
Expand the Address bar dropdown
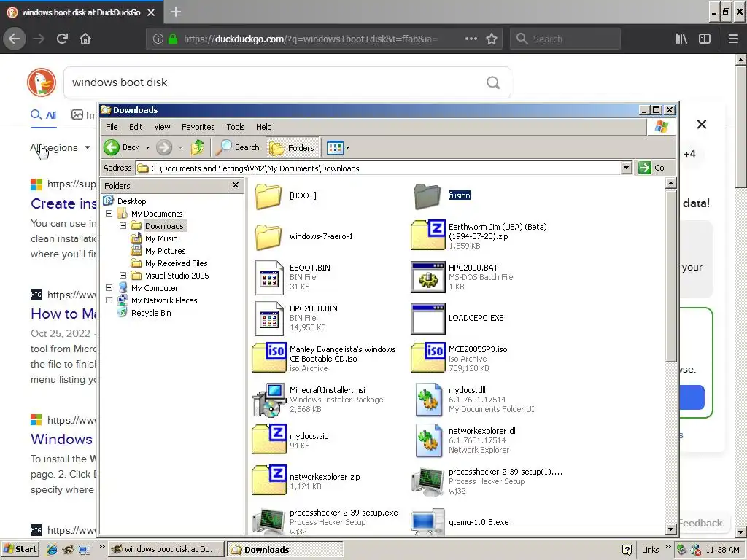[627, 168]
